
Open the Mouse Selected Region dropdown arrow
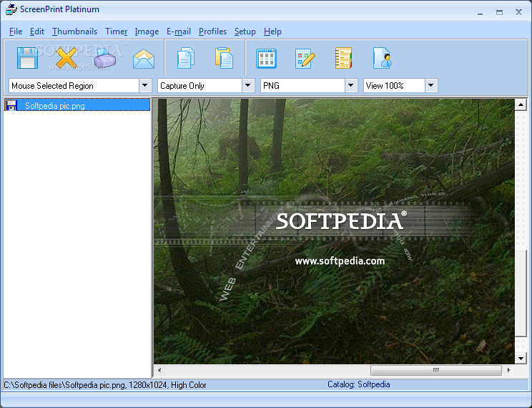145,86
